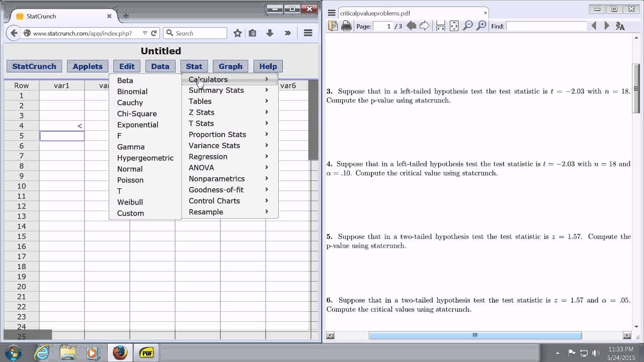Open the StatCrunch menu button

34,66
